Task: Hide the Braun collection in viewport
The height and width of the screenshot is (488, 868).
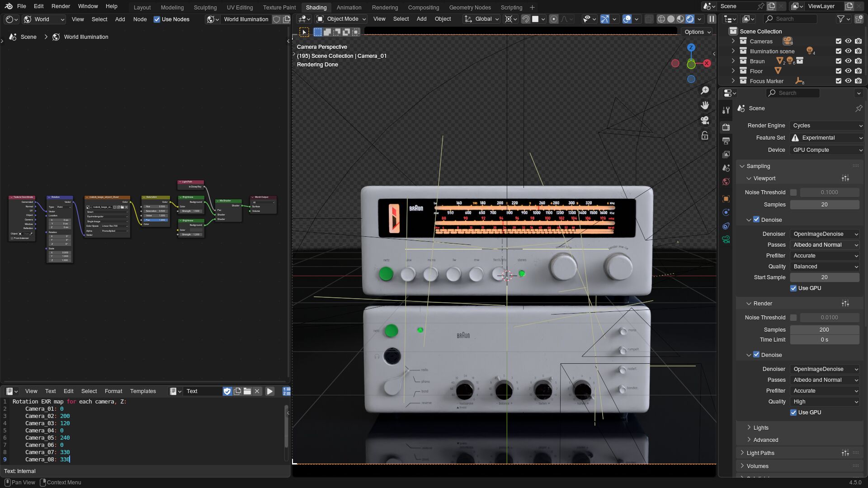Action: pyautogui.click(x=848, y=61)
